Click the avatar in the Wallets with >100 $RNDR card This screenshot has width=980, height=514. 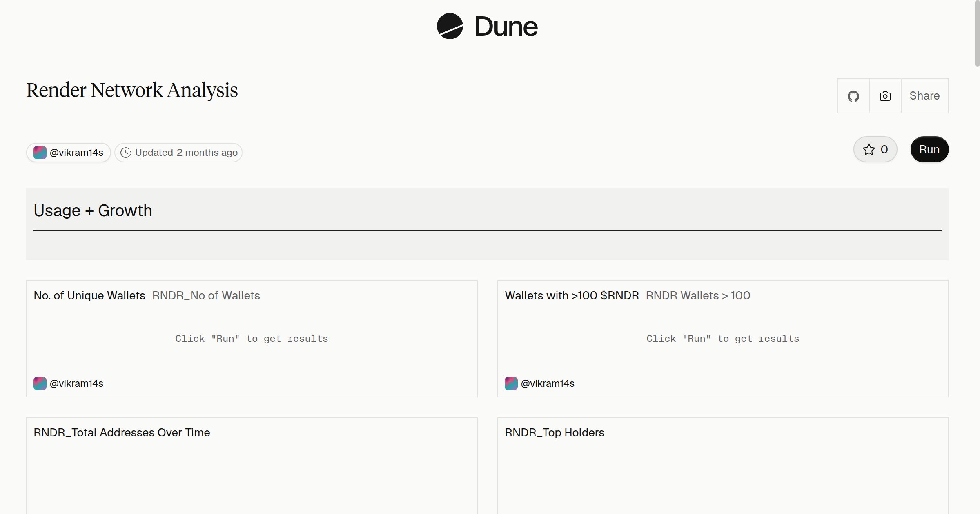tap(511, 383)
